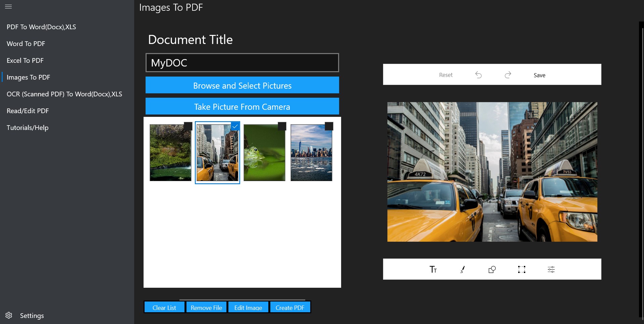Open the Shapes tool

coord(492,269)
